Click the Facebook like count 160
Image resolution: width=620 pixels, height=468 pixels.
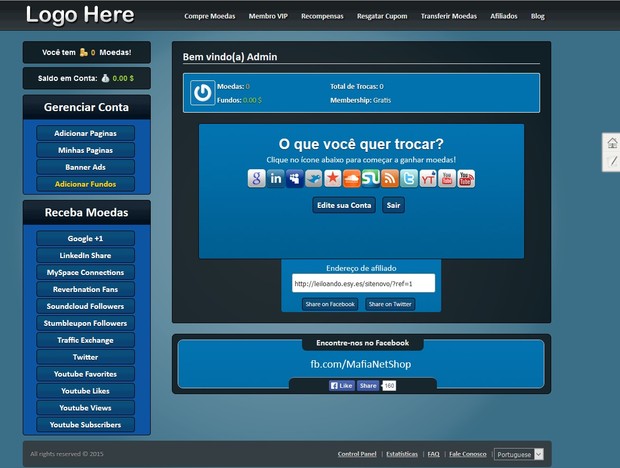coord(389,386)
